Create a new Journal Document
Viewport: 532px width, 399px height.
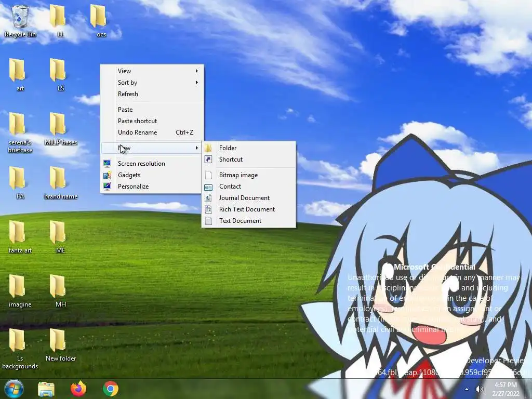249,198
